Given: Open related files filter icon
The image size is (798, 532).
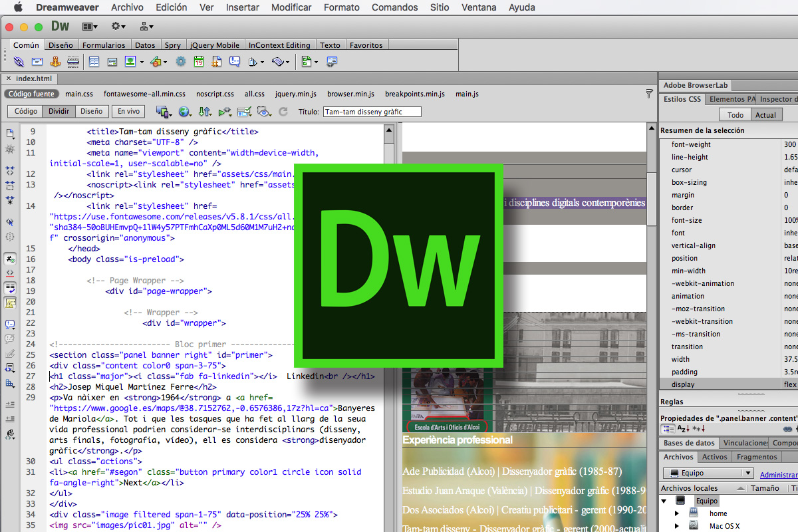Looking at the screenshot, I should 649,94.
